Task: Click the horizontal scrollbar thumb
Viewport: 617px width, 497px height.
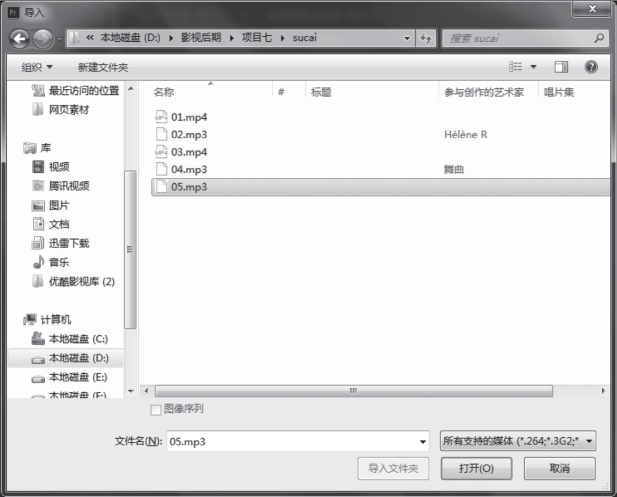Action: tap(353, 391)
